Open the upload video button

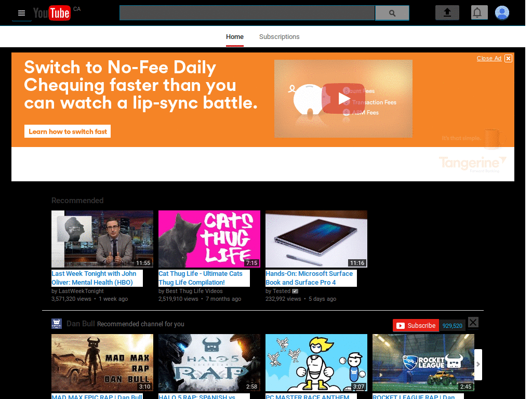point(447,13)
